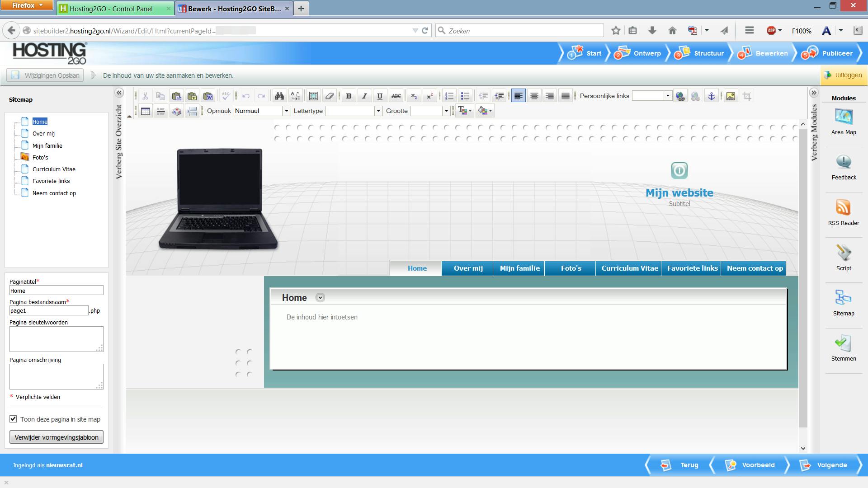
Task: Switch to Hosting2GO Control Panel tab
Action: (x=111, y=8)
